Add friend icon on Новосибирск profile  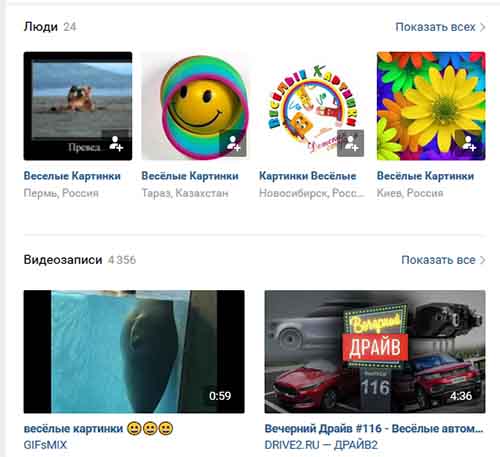pyautogui.click(x=350, y=143)
